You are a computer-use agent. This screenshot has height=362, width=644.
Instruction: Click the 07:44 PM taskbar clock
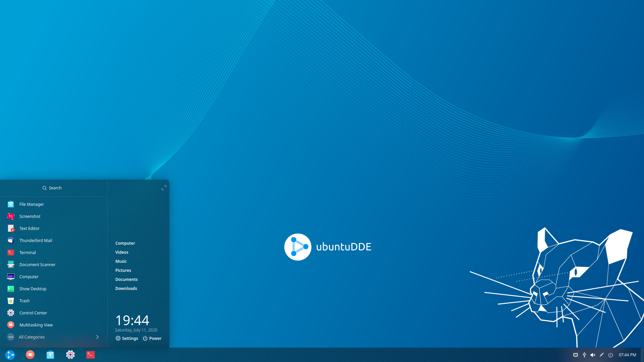627,355
